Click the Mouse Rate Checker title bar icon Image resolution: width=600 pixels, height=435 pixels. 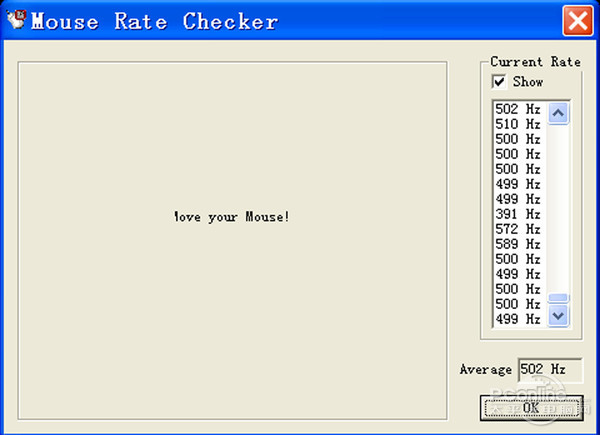tap(15, 20)
